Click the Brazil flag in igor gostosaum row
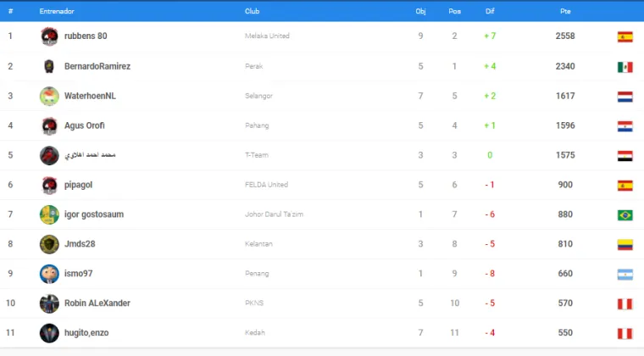 click(625, 214)
